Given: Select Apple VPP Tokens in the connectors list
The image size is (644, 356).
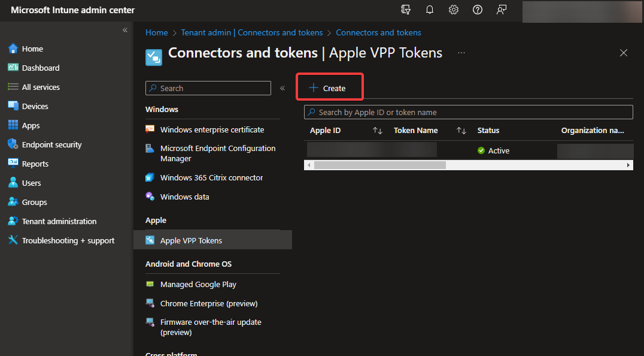Looking at the screenshot, I should click(x=192, y=239).
